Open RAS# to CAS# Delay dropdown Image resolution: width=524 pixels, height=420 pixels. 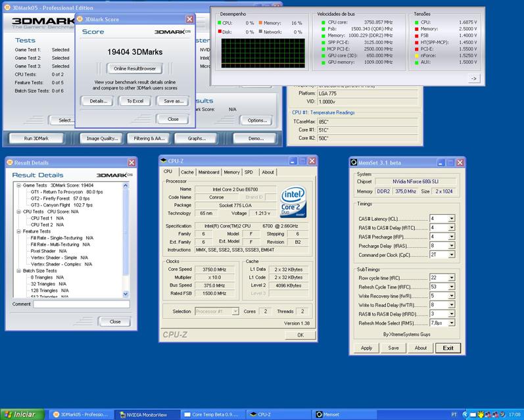452,228
